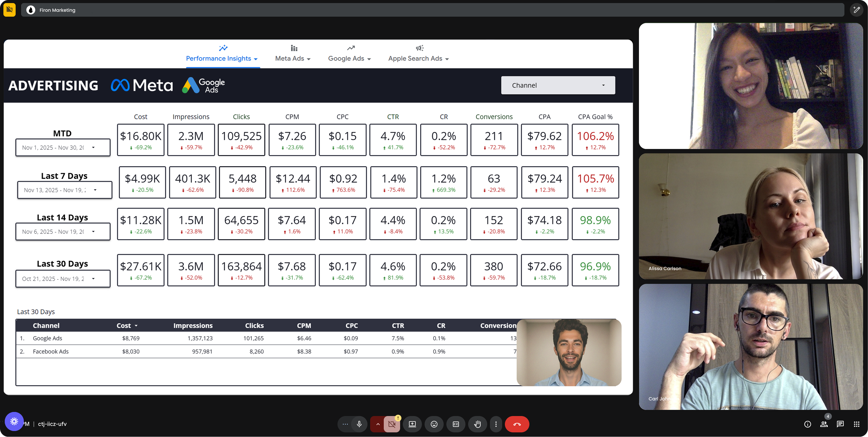Open in-call chat messages
868x437 pixels.
click(840, 424)
